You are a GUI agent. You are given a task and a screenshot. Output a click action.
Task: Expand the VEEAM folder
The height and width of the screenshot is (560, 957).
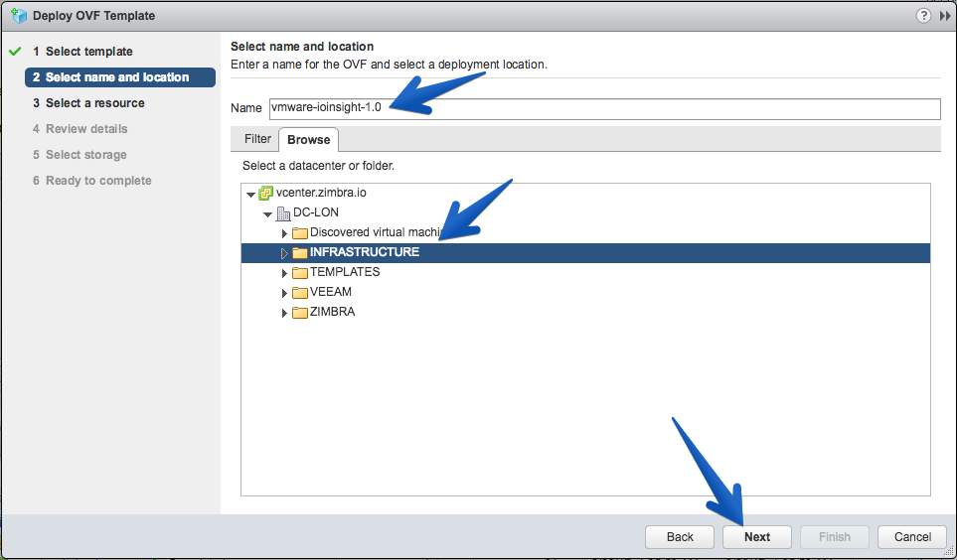pos(284,294)
